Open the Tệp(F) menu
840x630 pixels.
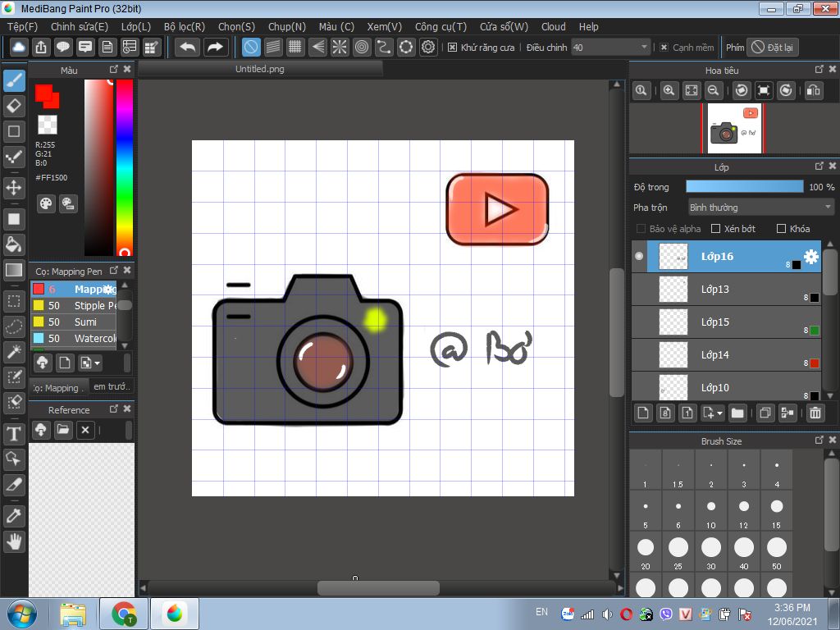[22, 27]
